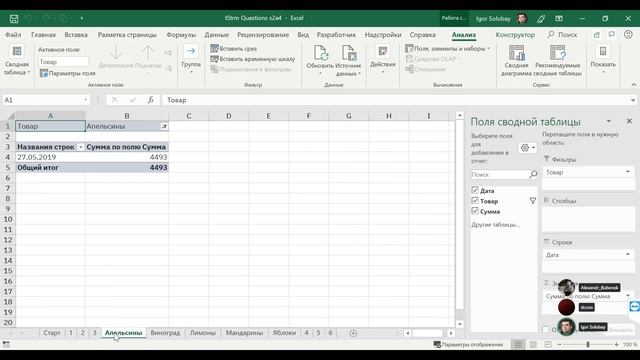Click the zoom in plus button
Screen dimensions: 640x360
(x=616, y=345)
